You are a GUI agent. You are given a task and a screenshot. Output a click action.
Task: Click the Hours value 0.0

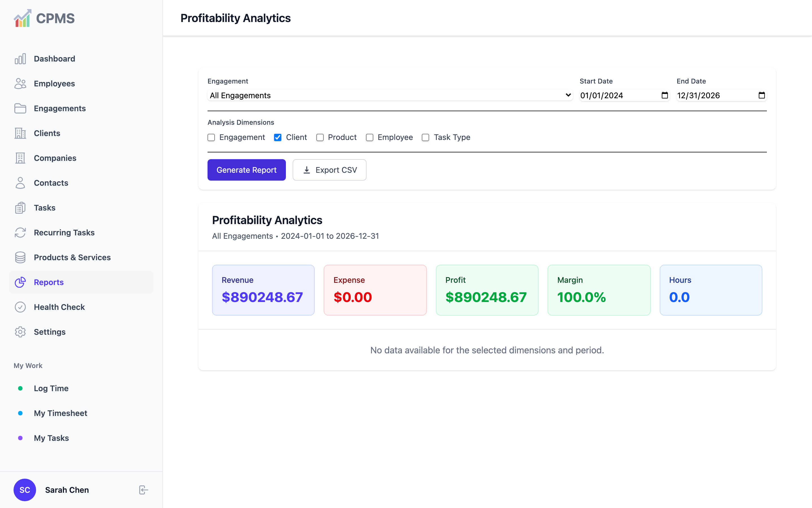(x=679, y=297)
